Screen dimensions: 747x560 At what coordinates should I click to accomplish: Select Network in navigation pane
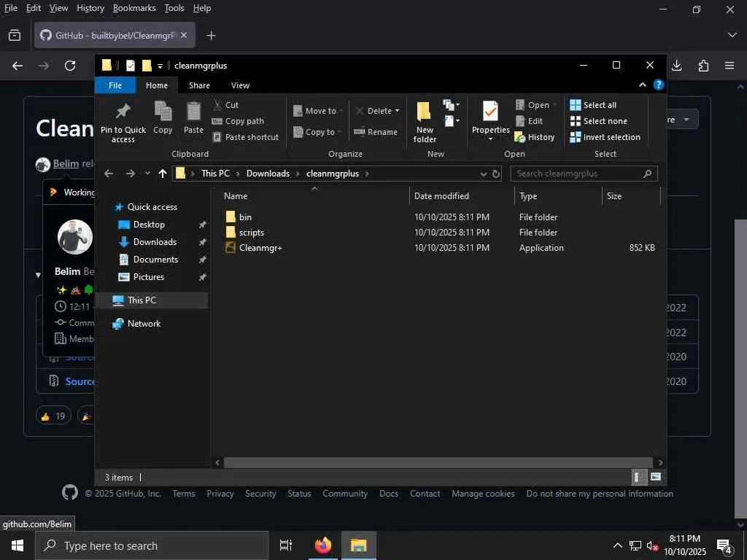coord(144,324)
